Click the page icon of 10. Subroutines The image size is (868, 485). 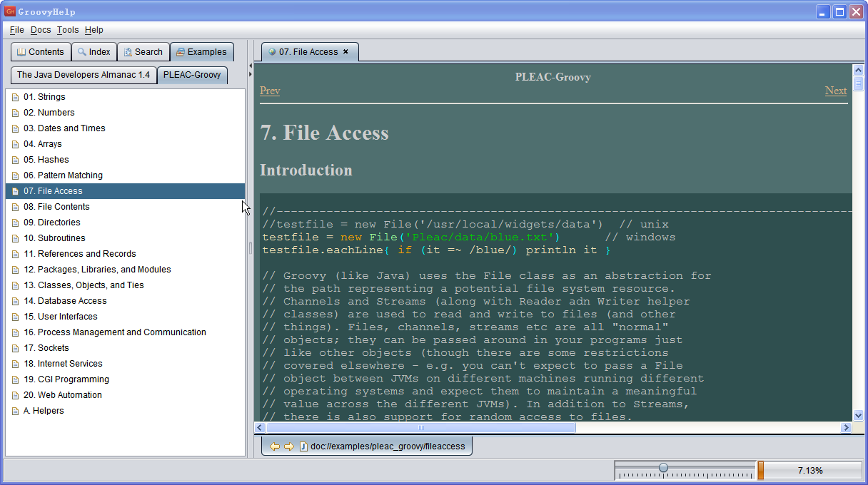tap(16, 238)
